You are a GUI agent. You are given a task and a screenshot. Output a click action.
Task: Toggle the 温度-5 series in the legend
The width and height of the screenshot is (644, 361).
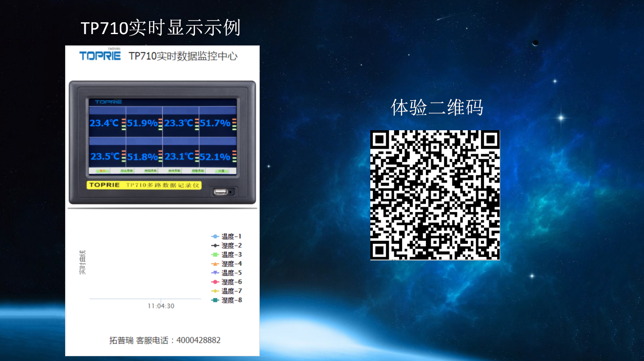(226, 273)
